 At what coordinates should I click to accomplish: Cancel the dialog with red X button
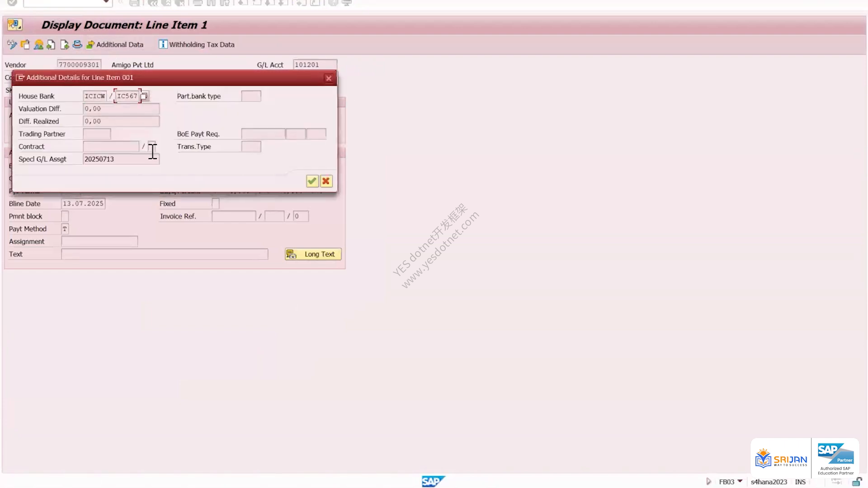[x=326, y=181]
